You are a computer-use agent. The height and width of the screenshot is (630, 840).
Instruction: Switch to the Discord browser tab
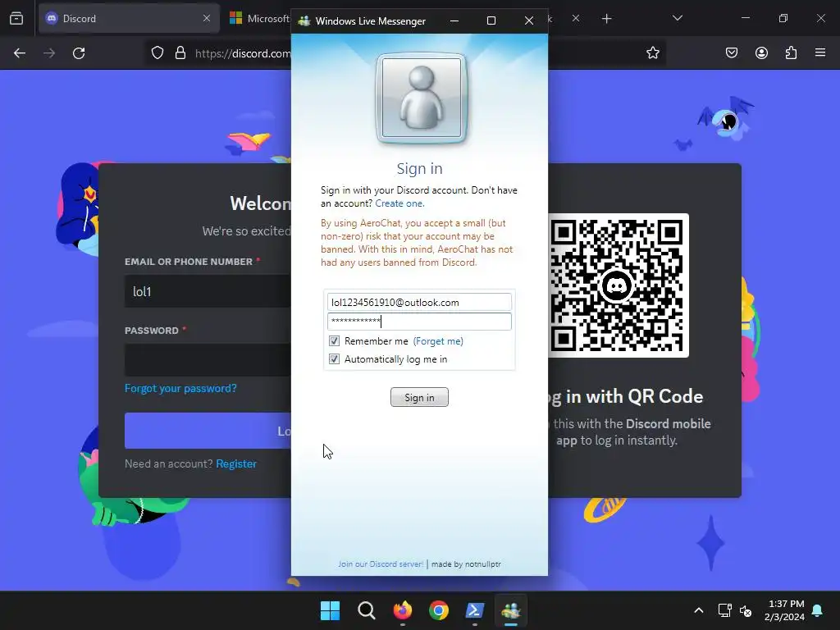(x=129, y=19)
